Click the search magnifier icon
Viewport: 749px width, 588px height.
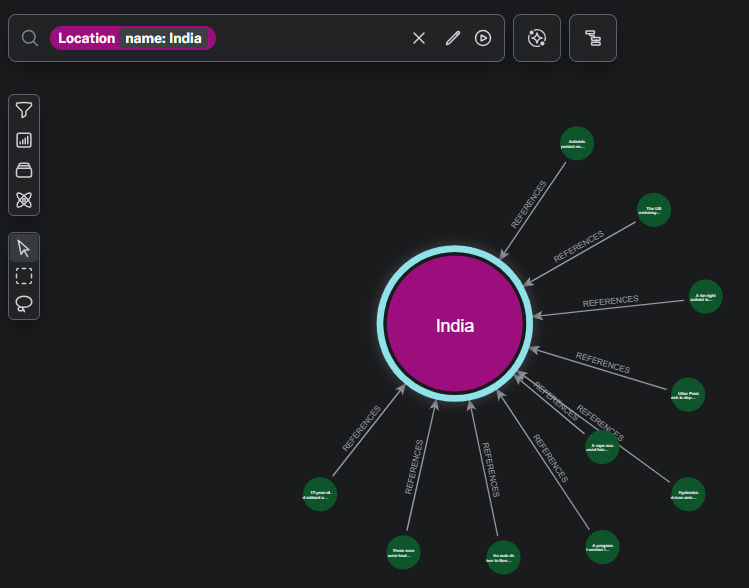click(x=30, y=38)
